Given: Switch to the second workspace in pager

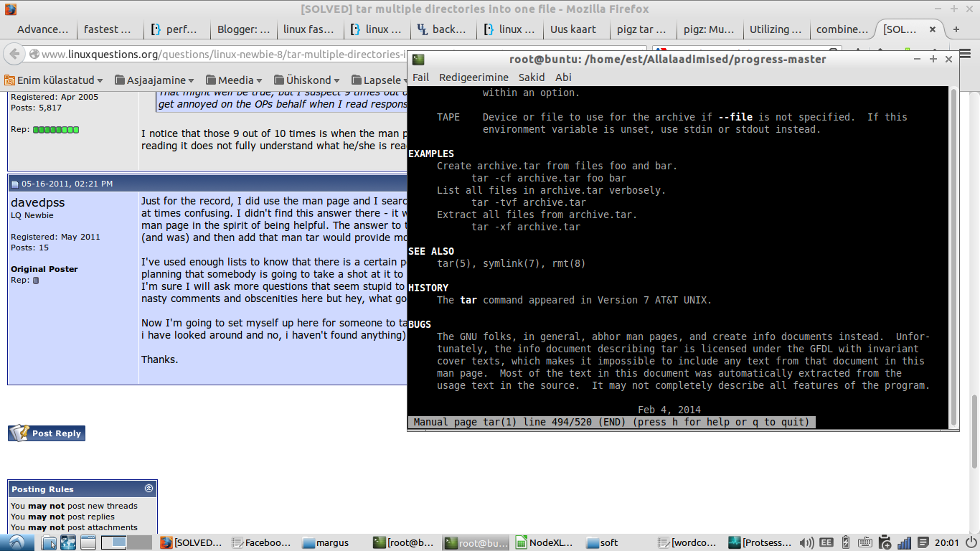Looking at the screenshot, I should point(139,542).
